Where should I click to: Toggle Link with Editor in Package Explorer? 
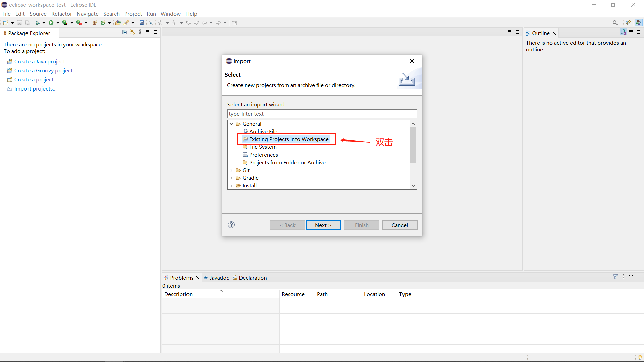coord(132,32)
